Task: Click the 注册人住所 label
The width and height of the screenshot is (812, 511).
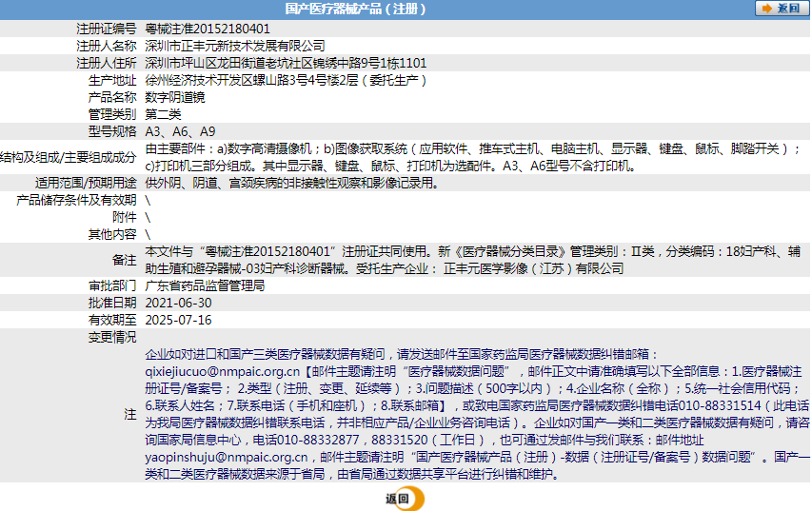Action: tap(107, 63)
